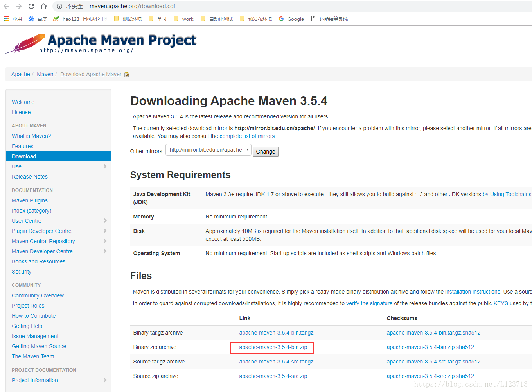Click the complete list of mirrors link
The image size is (532, 392).
[x=248, y=136]
